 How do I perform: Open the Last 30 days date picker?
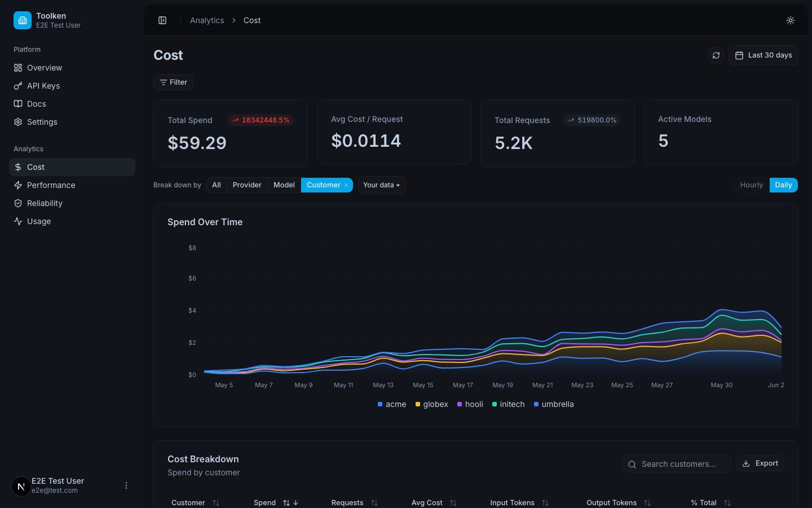pyautogui.click(x=764, y=55)
